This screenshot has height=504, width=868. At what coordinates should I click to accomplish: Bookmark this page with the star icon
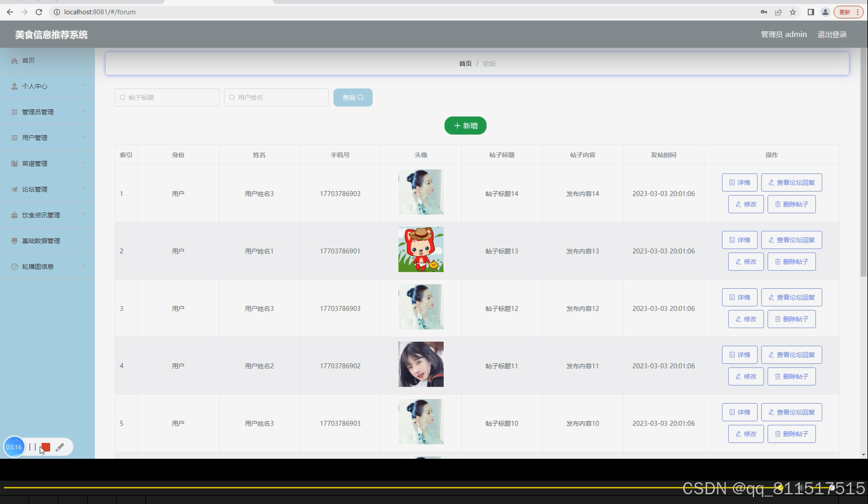pos(793,12)
